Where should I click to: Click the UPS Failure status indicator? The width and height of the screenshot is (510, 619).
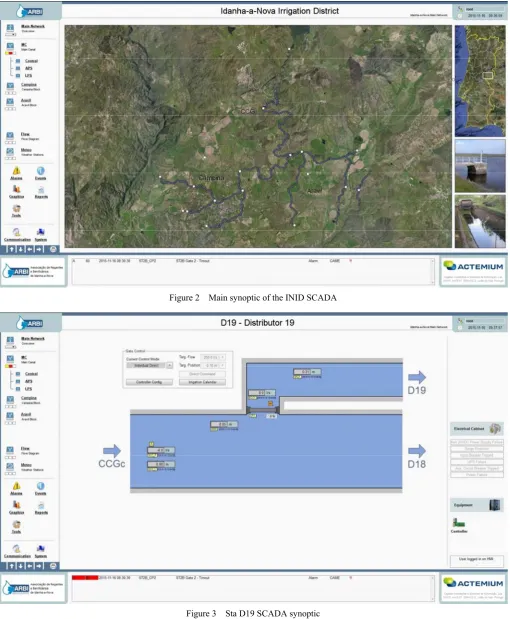click(x=477, y=461)
